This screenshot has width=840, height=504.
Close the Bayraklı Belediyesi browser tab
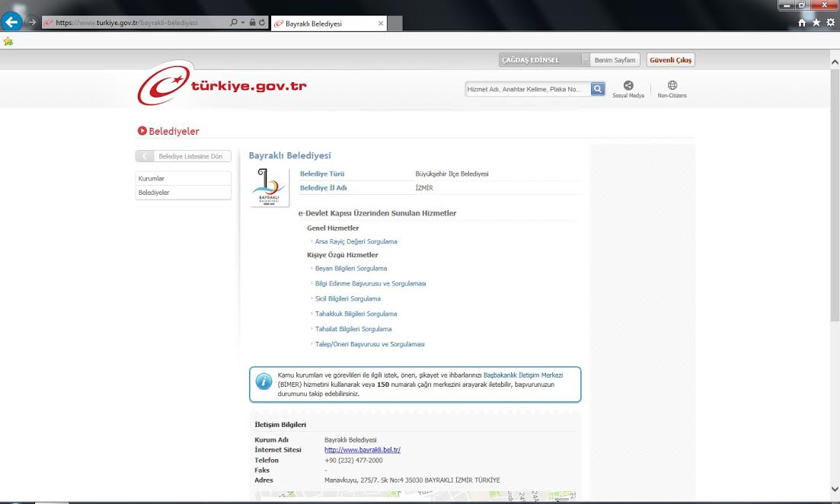pos(381,24)
